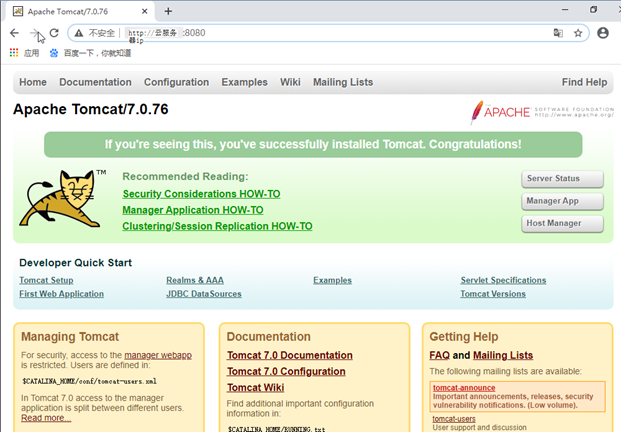Open Tomcat 7.0 Configuration link
Screen dimensions: 621x432
286,371
